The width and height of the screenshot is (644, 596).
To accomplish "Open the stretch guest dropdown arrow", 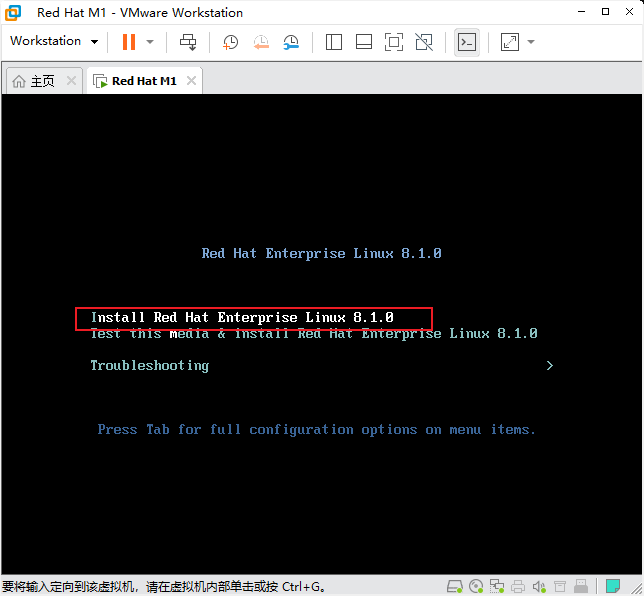I will tap(531, 42).
